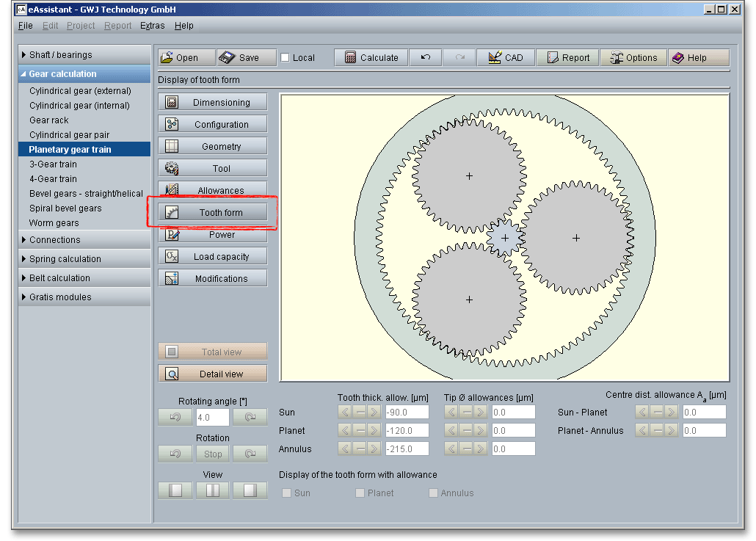Rotate gears counterclockwise under Rotation
This screenshot has height=541, width=756.
pyautogui.click(x=175, y=454)
